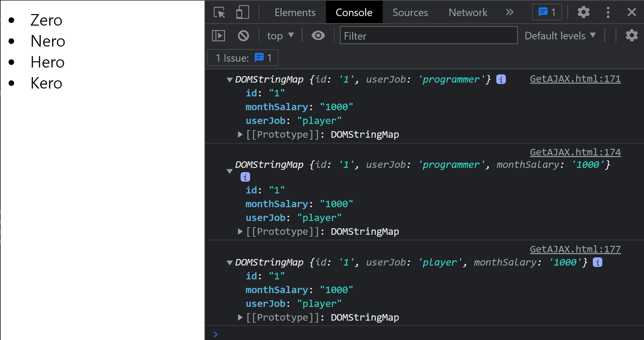Click the Kero list item
Image resolution: width=644 pixels, height=340 pixels.
click(46, 83)
